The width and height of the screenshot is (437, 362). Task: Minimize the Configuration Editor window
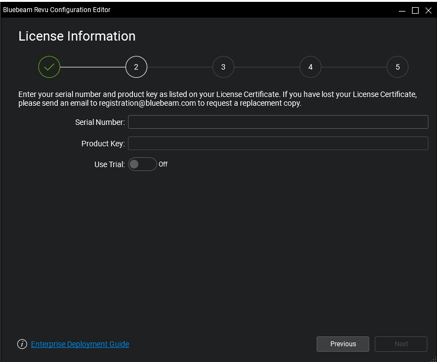402,11
